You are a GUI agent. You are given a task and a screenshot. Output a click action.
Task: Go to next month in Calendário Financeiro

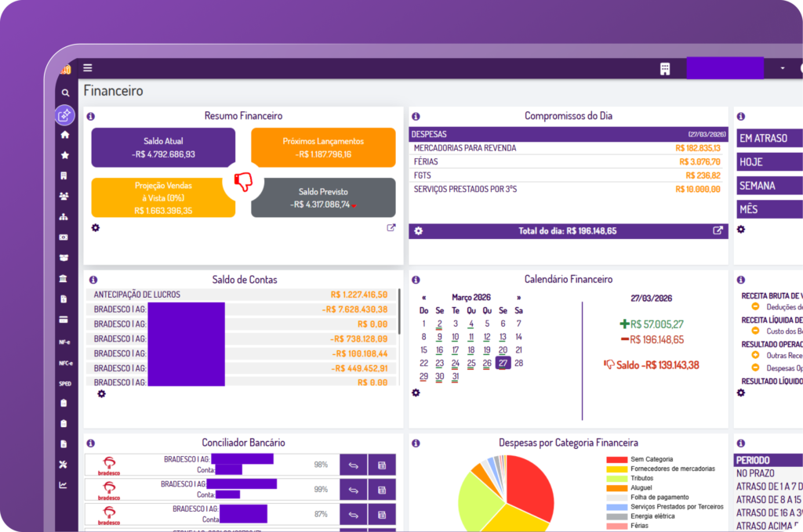(x=518, y=298)
